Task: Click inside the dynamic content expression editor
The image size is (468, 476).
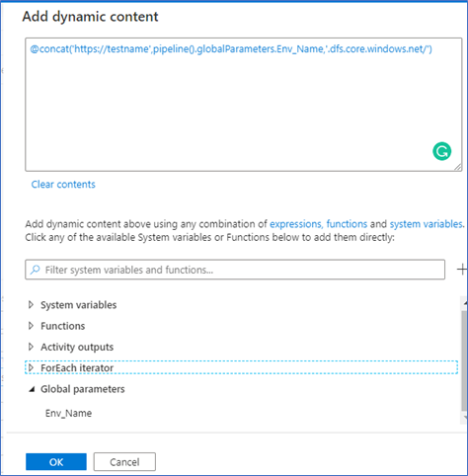Action: pyautogui.click(x=244, y=105)
